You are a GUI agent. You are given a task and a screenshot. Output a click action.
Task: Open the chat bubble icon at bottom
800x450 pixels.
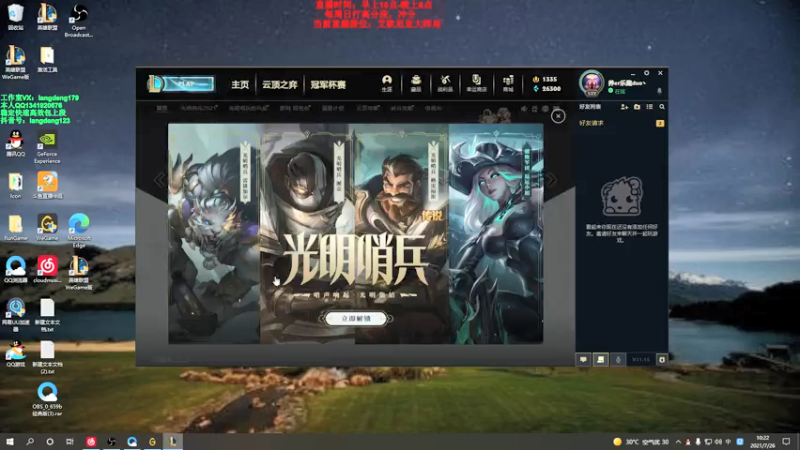pyautogui.click(x=583, y=360)
